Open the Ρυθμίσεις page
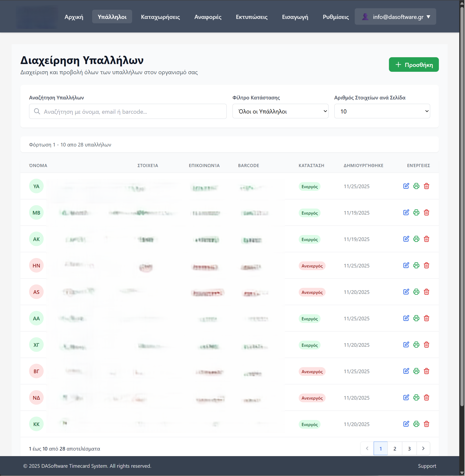Image resolution: width=465 pixels, height=476 pixels. pyautogui.click(x=335, y=16)
